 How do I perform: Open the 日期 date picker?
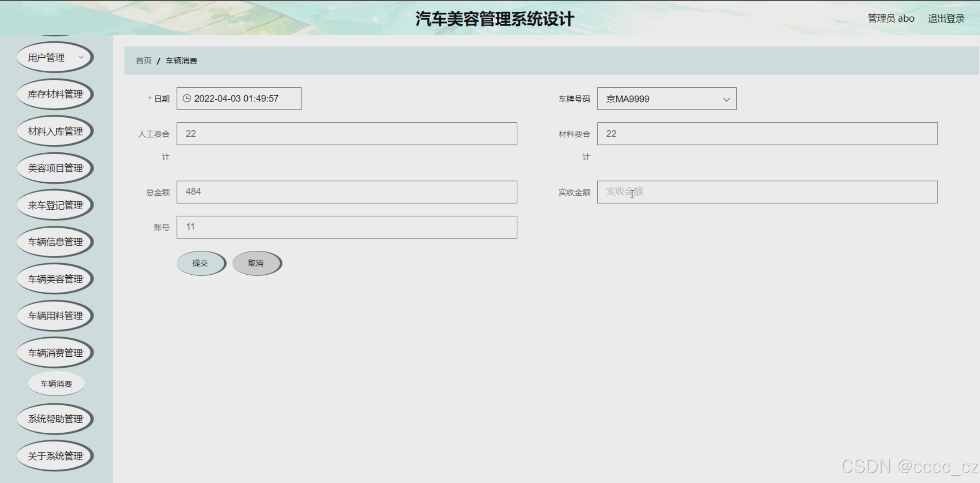[x=239, y=99]
